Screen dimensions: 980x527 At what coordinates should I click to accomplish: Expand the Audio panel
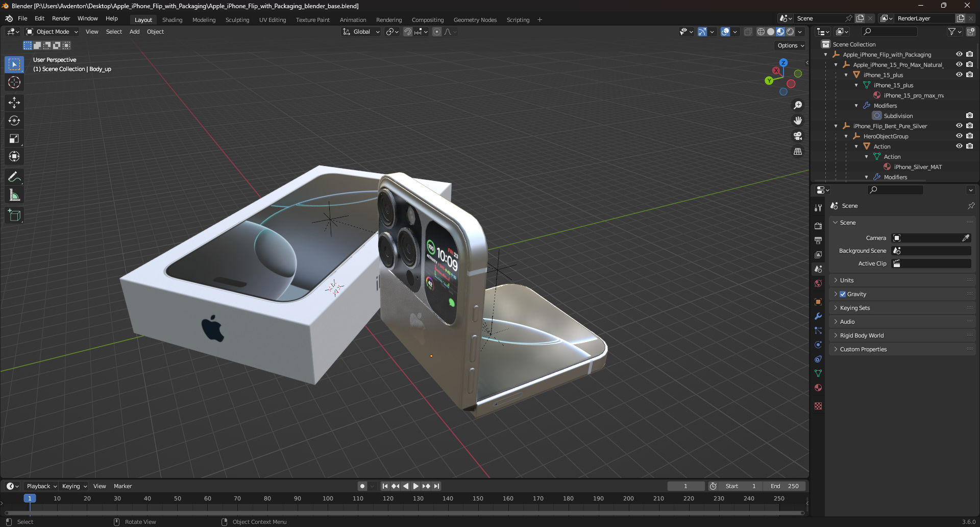(902, 322)
